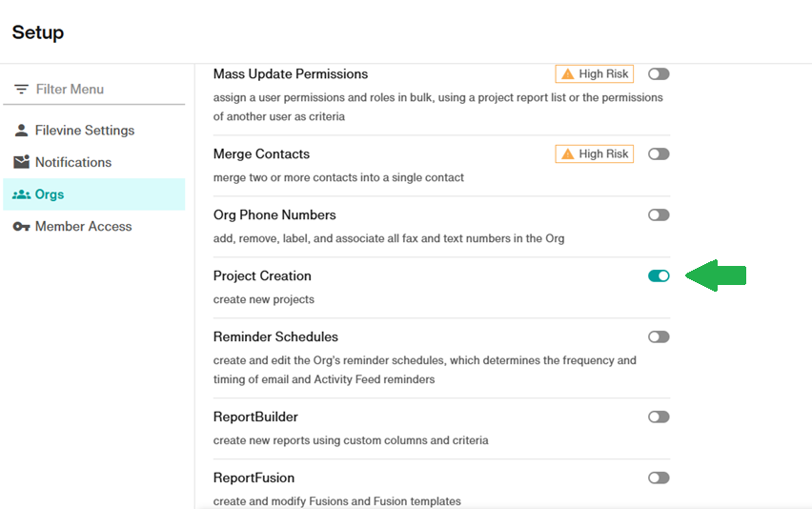The width and height of the screenshot is (812, 509).
Task: Switch on the Reminder Schedules toggle
Action: [x=659, y=337]
